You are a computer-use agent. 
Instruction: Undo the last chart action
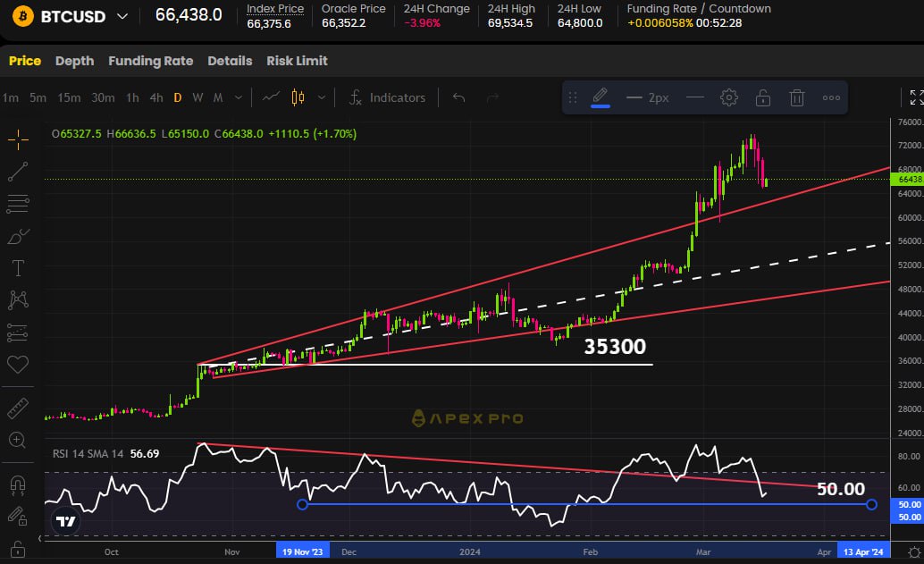(458, 97)
